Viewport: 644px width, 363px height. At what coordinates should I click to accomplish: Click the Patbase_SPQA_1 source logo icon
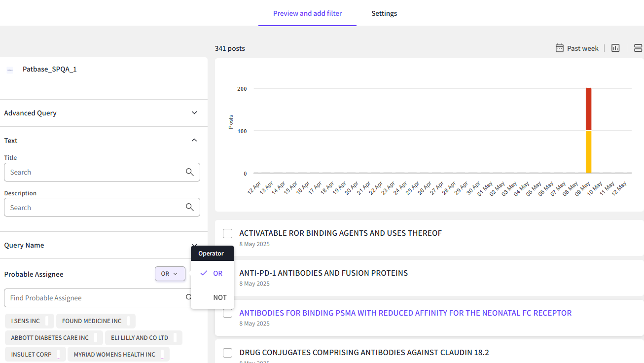click(10, 70)
